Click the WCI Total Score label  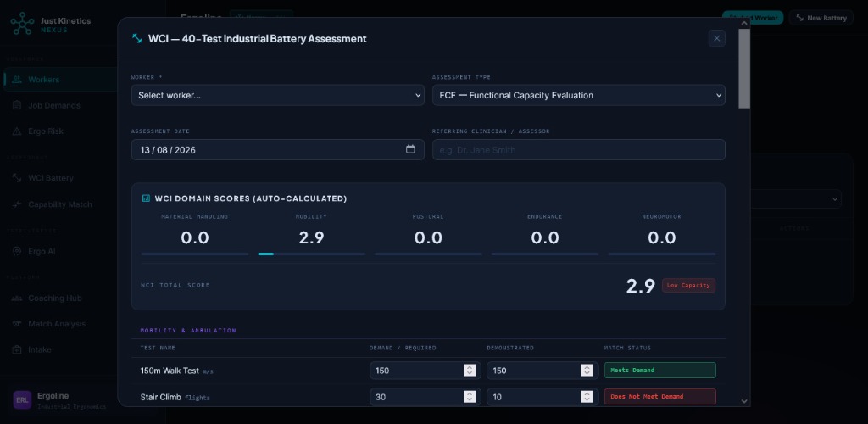coord(175,286)
